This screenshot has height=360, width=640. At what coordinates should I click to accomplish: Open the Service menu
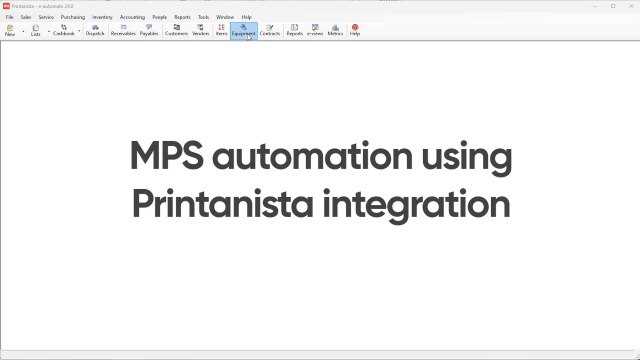[x=46, y=17]
